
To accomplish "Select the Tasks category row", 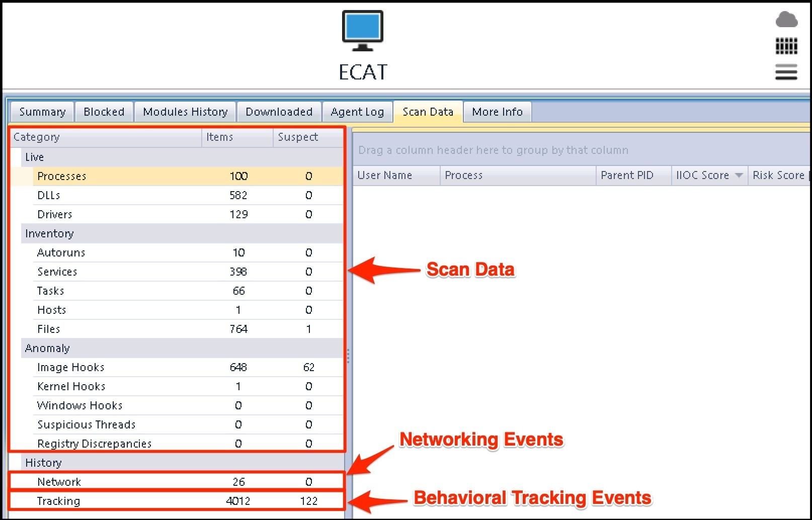I will pos(188,291).
